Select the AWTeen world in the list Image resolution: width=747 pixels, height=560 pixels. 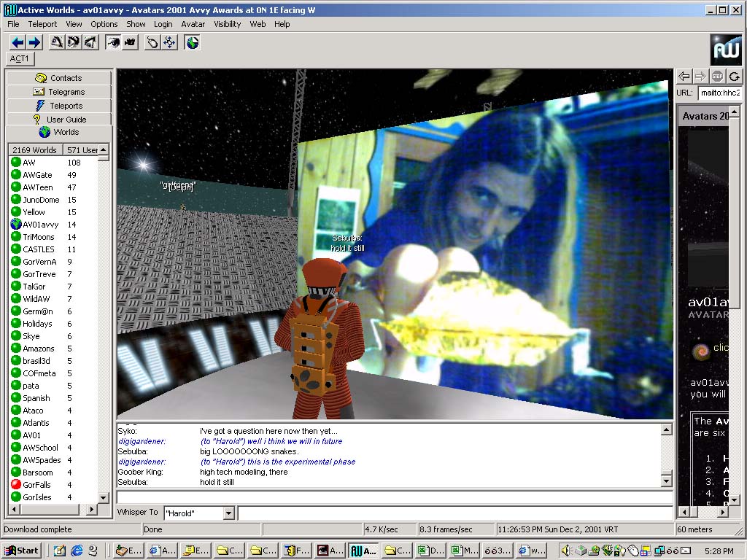point(38,187)
